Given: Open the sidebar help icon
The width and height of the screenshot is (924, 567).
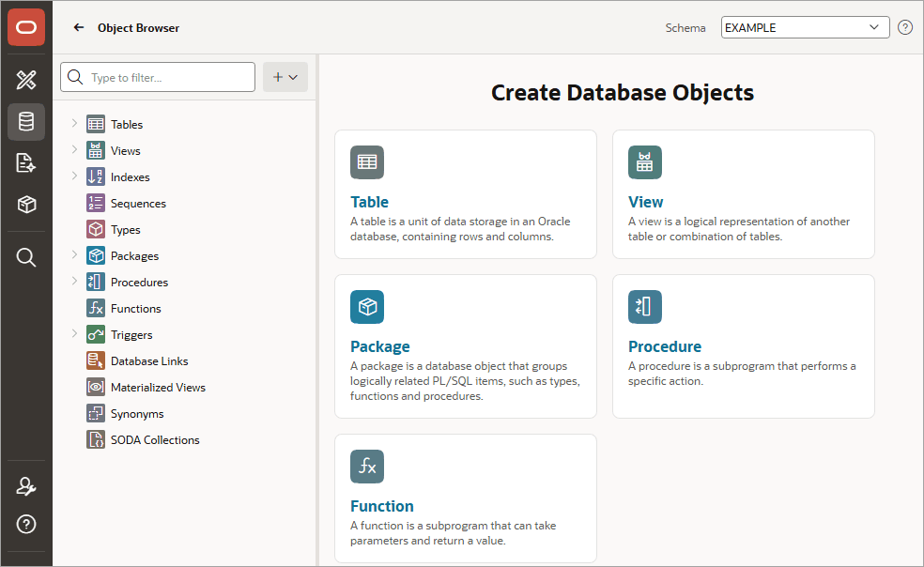Looking at the screenshot, I should pyautogui.click(x=26, y=524).
